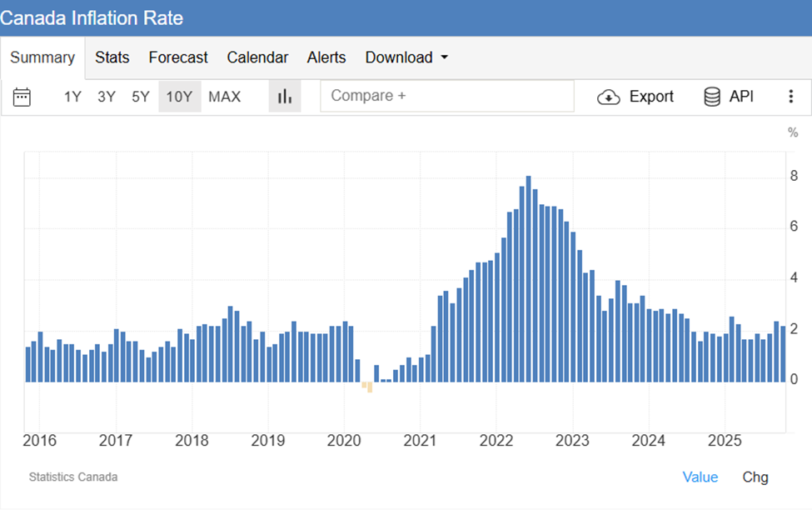
Task: Click the peak 2022 inflation bar
Action: (528, 279)
